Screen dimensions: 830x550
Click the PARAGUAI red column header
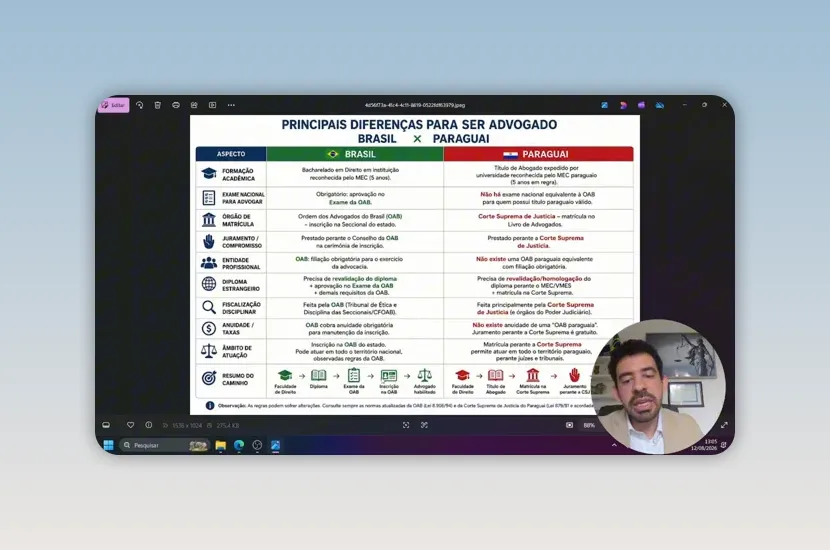(538, 154)
